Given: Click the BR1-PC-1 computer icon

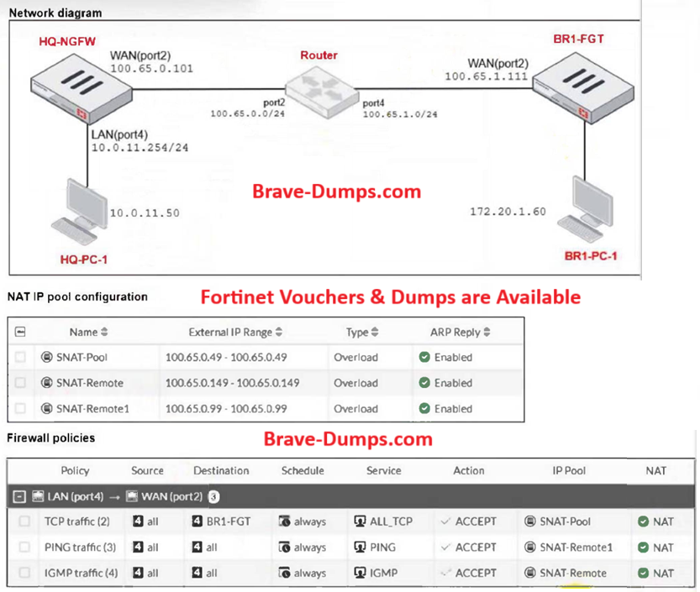Looking at the screenshot, I should pyautogui.click(x=582, y=208).
